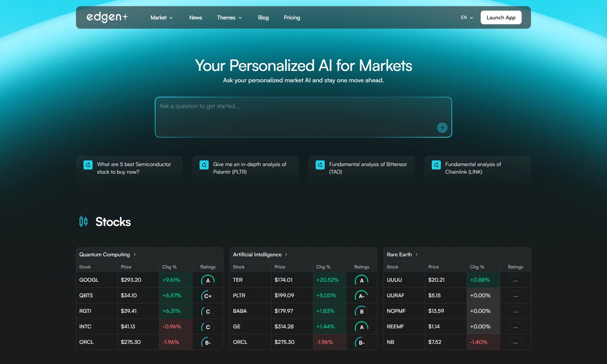The image size is (607, 364).
Task: Click REEMF empty rating badge
Action: (x=515, y=327)
